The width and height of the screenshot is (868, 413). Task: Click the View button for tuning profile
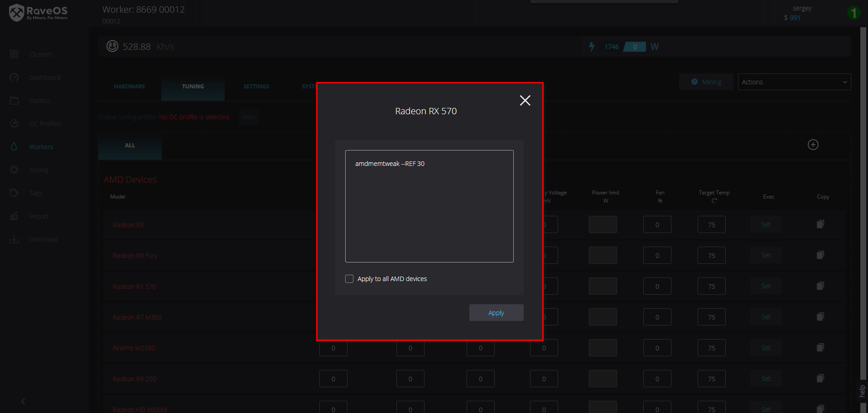click(x=249, y=117)
